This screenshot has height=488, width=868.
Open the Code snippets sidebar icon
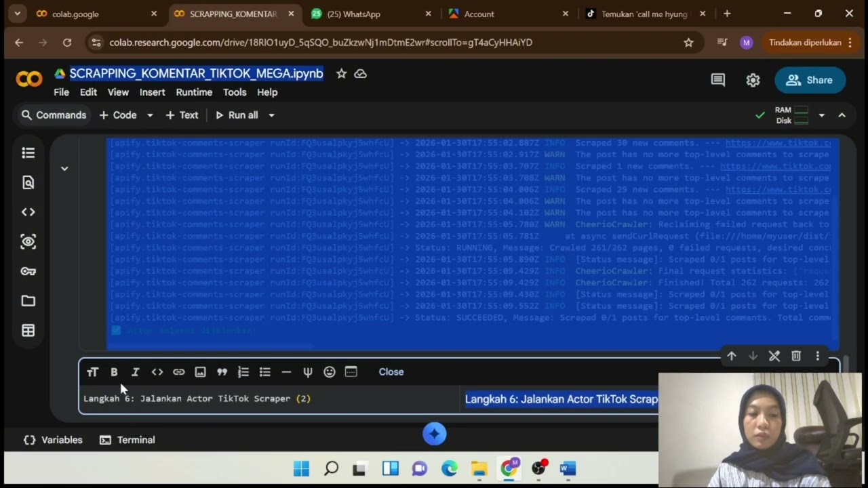click(28, 212)
